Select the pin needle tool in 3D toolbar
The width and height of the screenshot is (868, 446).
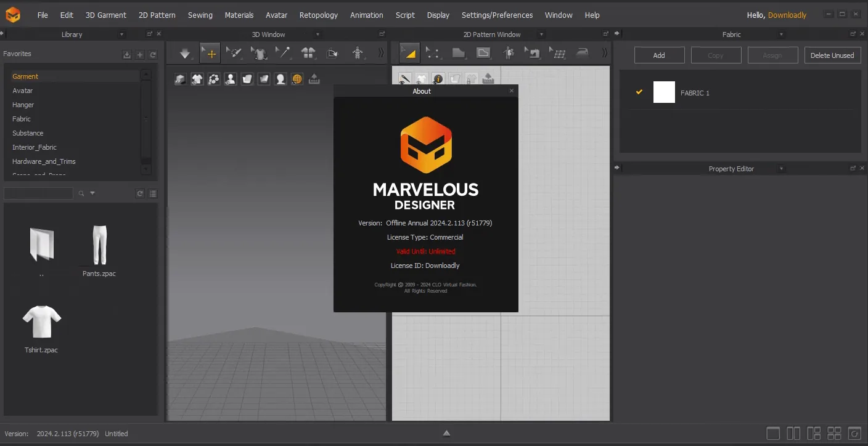(284, 54)
